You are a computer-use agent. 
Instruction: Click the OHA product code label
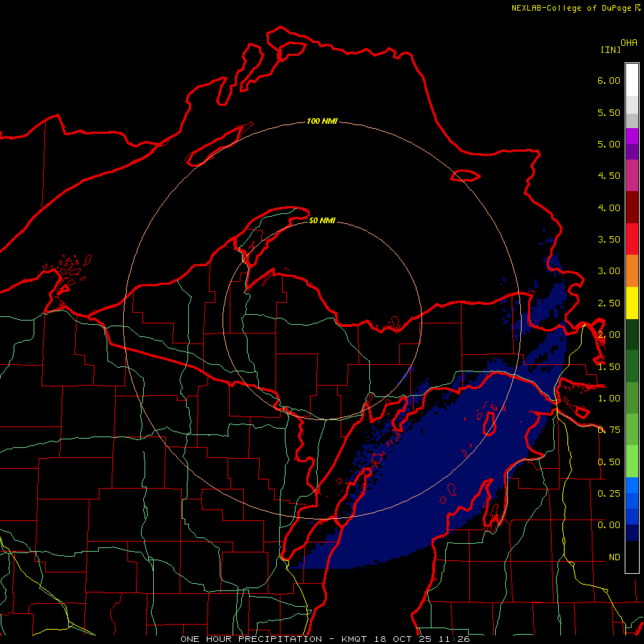[629, 43]
